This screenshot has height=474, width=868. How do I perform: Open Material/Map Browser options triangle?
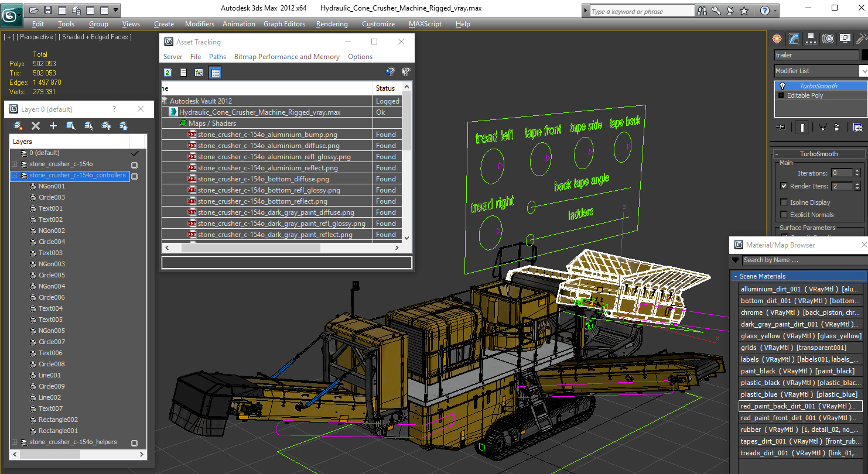pyautogui.click(x=735, y=260)
